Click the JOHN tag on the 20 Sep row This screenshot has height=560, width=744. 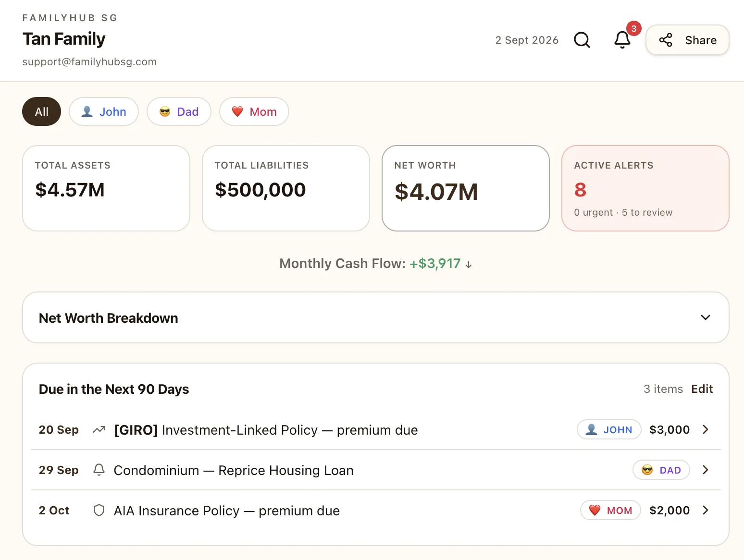[x=609, y=429]
